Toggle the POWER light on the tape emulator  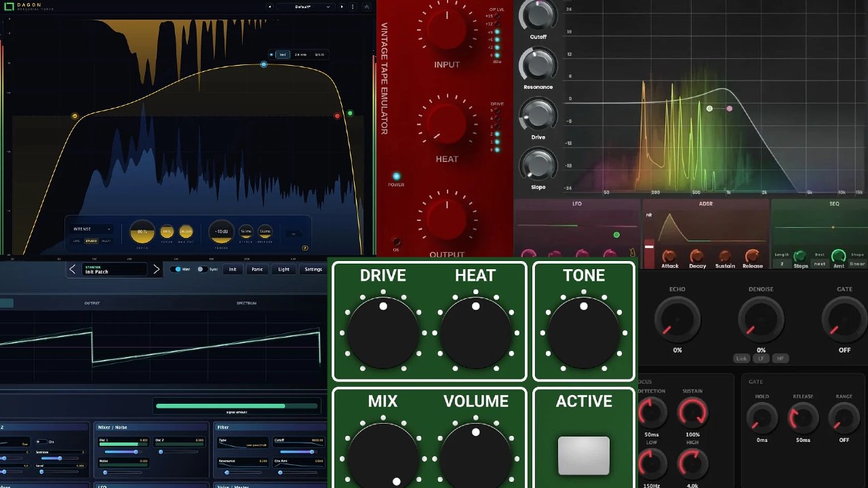pos(396,177)
